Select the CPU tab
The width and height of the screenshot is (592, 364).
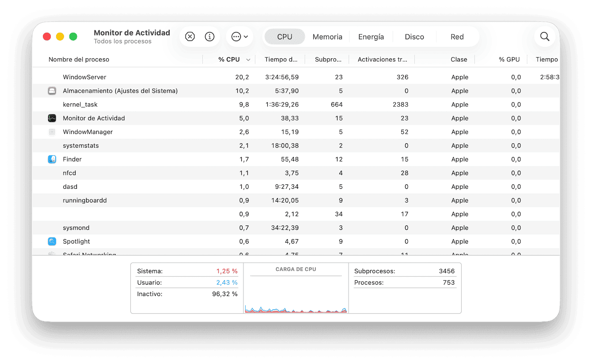tap(285, 37)
